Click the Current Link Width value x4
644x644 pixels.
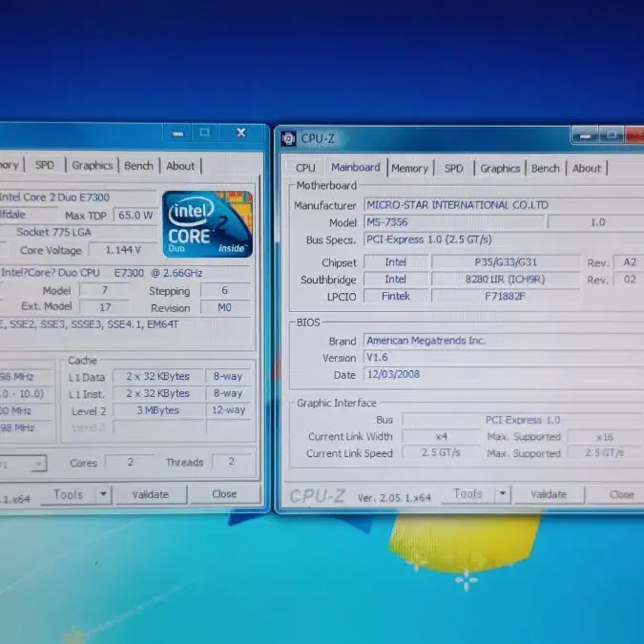click(x=441, y=436)
